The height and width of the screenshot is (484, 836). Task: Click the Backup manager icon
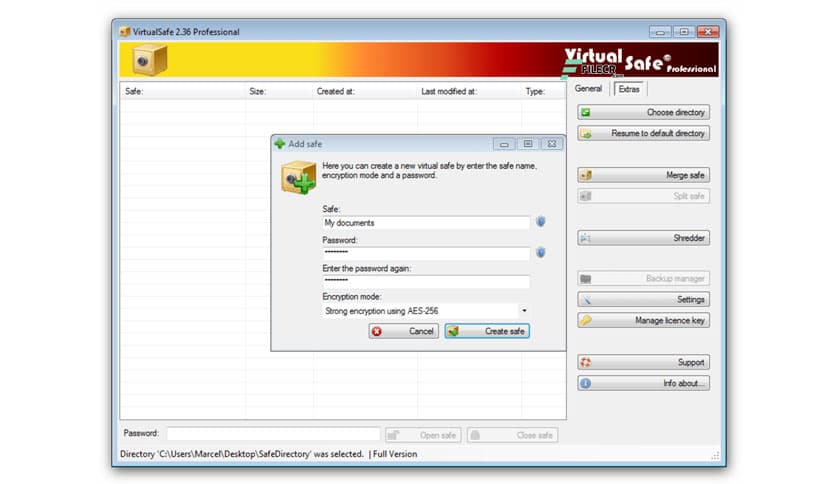tap(586, 279)
